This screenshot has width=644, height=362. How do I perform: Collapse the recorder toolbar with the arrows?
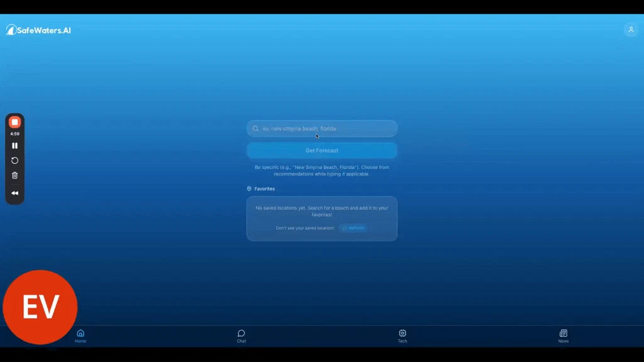(x=15, y=193)
